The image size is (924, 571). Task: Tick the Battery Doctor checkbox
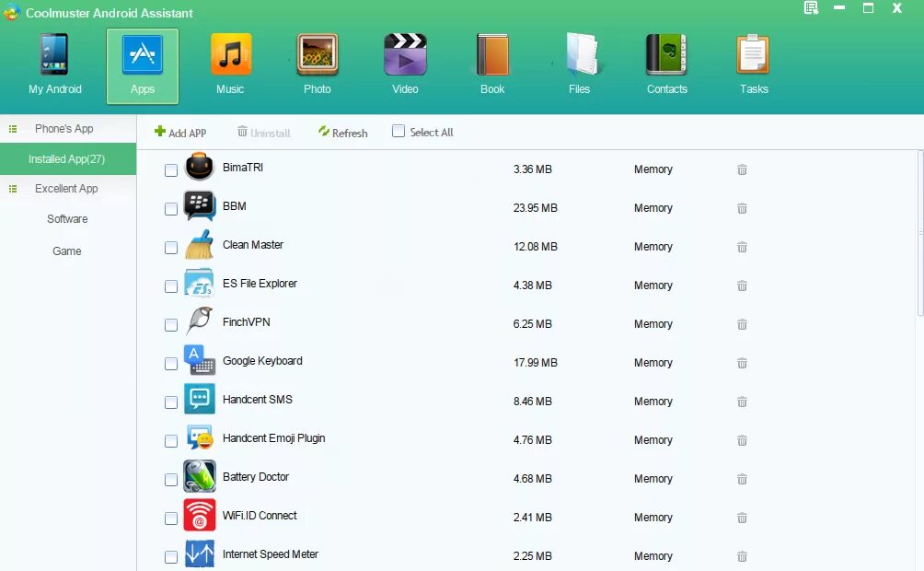[171, 480]
